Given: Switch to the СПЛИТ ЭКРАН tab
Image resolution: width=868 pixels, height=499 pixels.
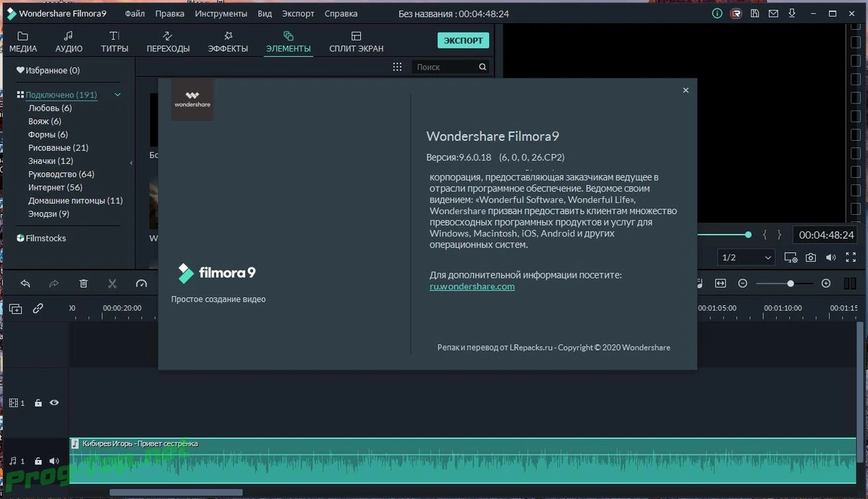Looking at the screenshot, I should (x=356, y=42).
